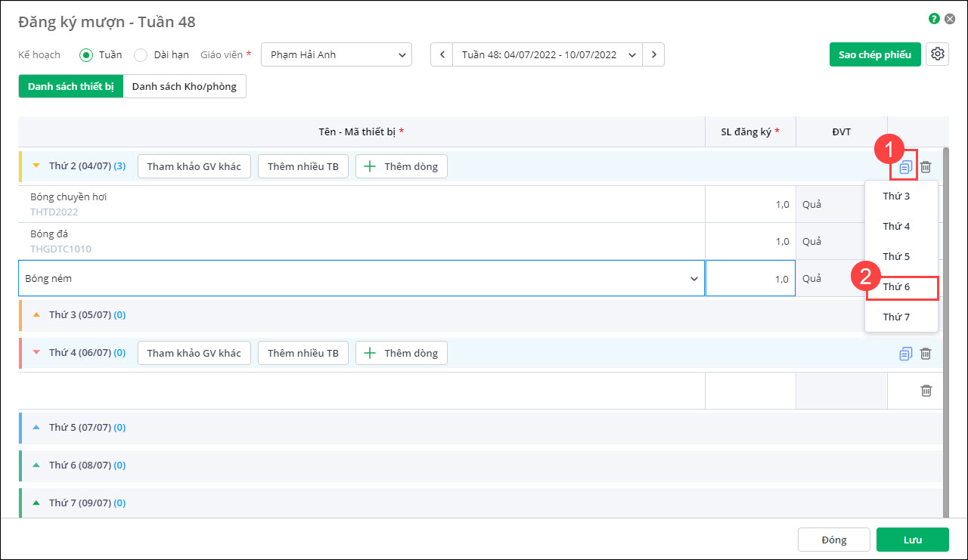The height and width of the screenshot is (560, 968).
Task: Click the empty quantity cell under Thứ 4
Action: tap(750, 391)
